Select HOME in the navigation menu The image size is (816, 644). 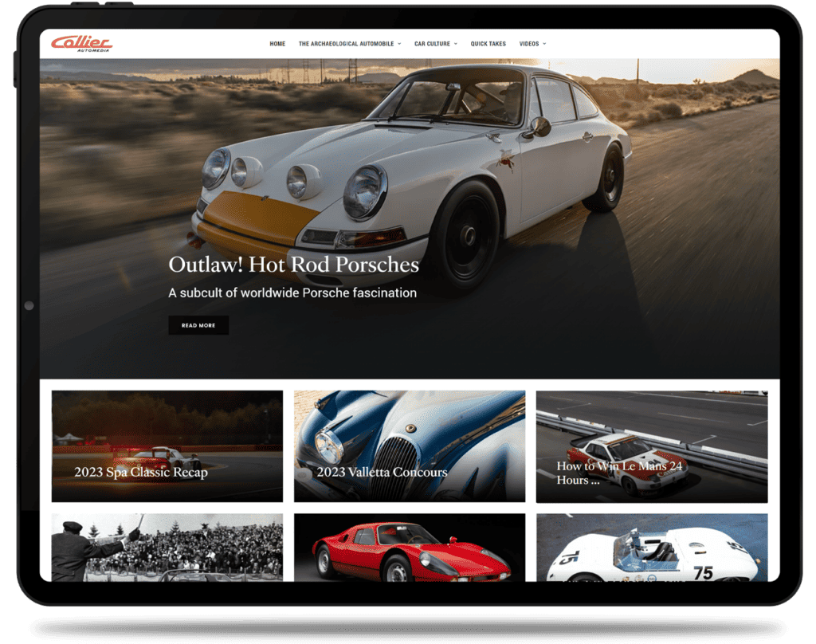point(277,44)
